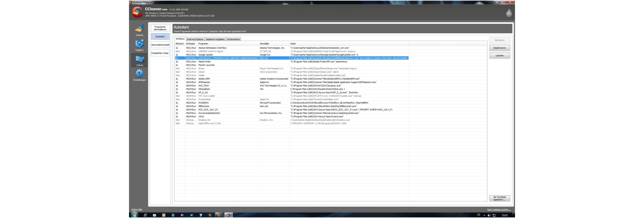Open the Internet Explorer autostart tab
The height and width of the screenshot is (218, 644).
coord(195,39)
